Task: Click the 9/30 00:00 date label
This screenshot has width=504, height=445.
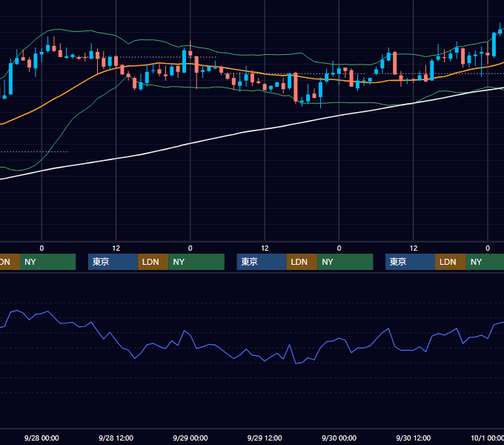Action: point(339,438)
